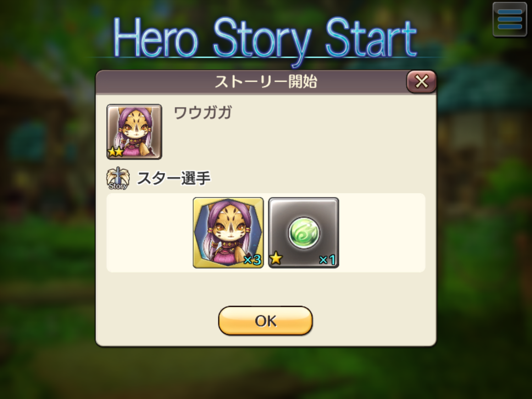Image resolution: width=532 pixels, height=399 pixels.
Task: Close the ストーリー開始 dialog
Action: tap(421, 82)
